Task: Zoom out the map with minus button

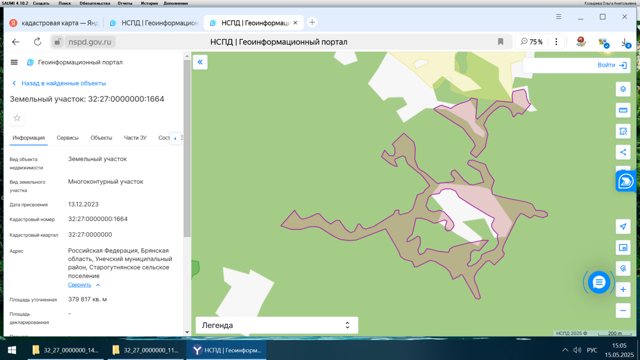Action: point(623,311)
